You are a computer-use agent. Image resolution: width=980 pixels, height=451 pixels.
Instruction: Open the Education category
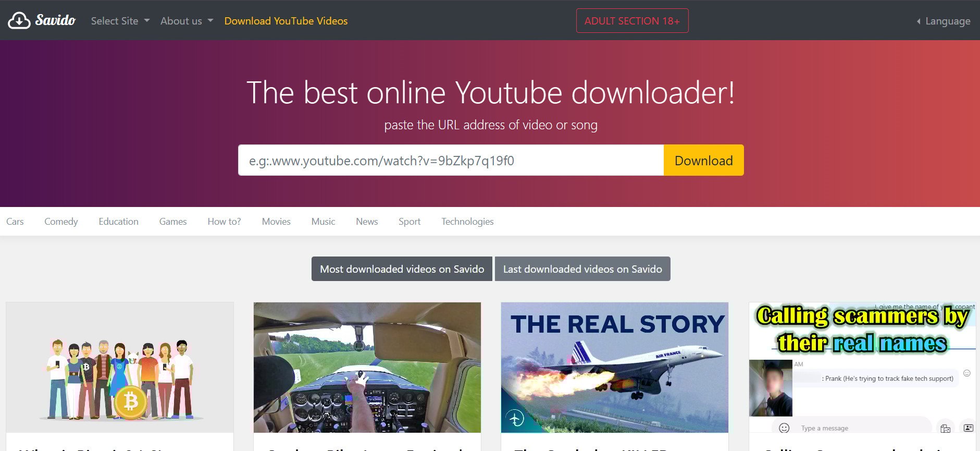coord(118,222)
